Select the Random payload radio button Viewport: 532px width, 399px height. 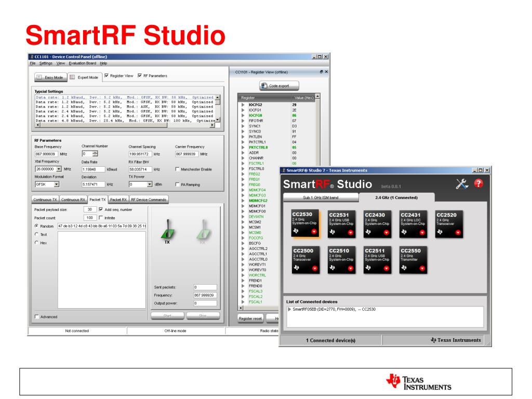coord(37,225)
